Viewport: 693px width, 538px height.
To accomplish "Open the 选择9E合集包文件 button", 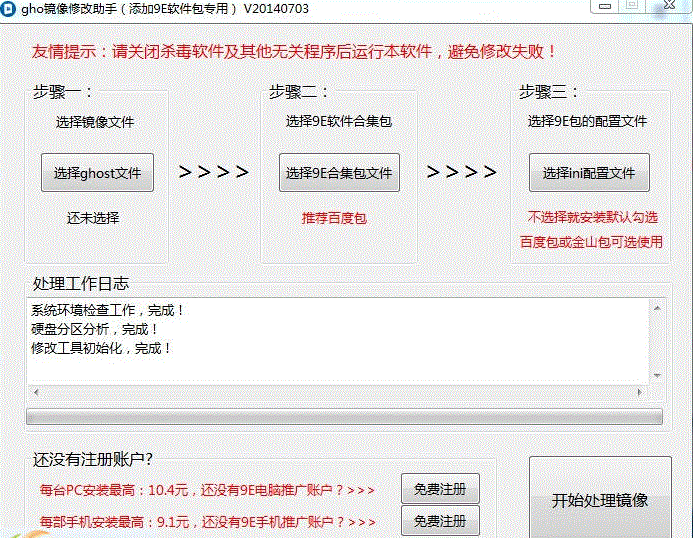I will [x=339, y=173].
